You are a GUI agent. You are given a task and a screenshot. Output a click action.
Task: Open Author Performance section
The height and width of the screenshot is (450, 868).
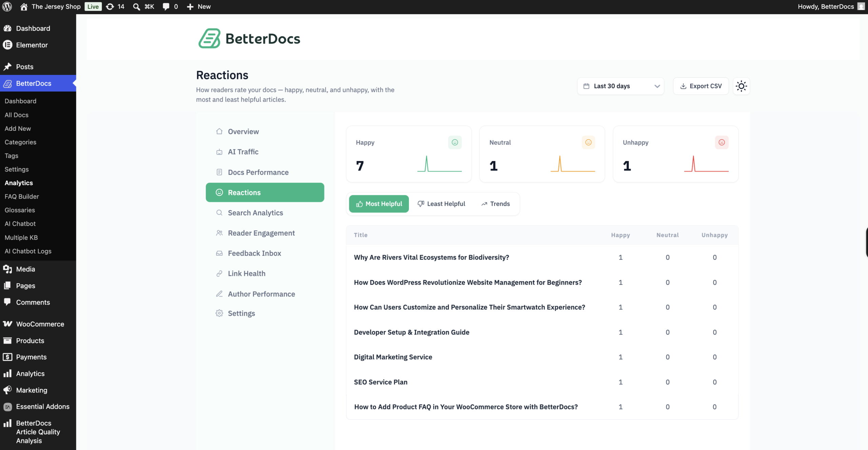coord(265,294)
